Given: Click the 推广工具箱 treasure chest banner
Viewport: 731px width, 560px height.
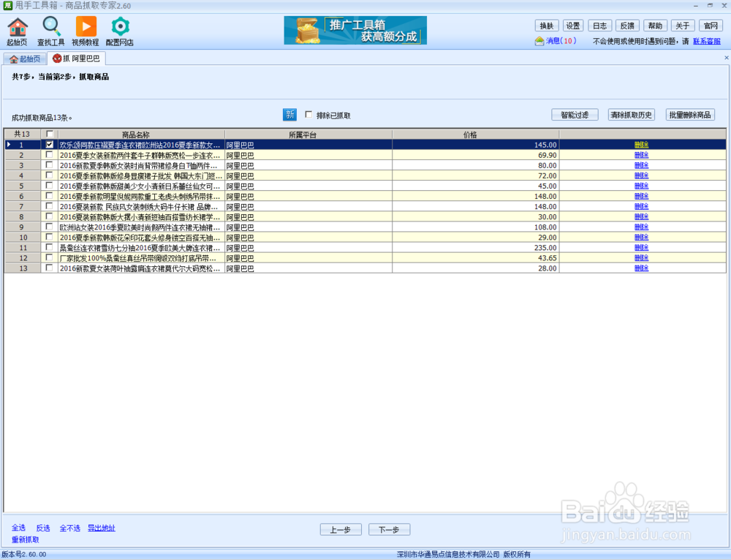Looking at the screenshot, I should click(x=355, y=30).
